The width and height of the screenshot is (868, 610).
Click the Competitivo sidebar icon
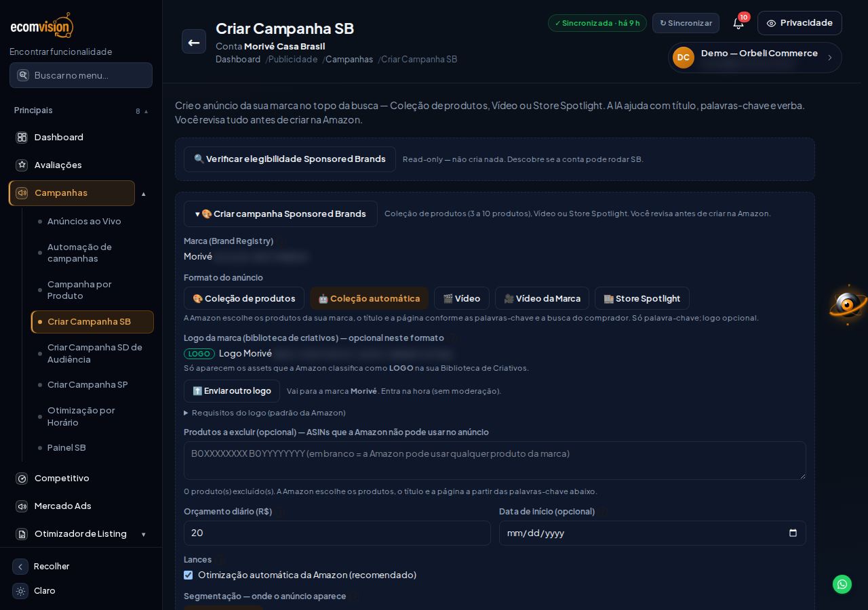(22, 479)
